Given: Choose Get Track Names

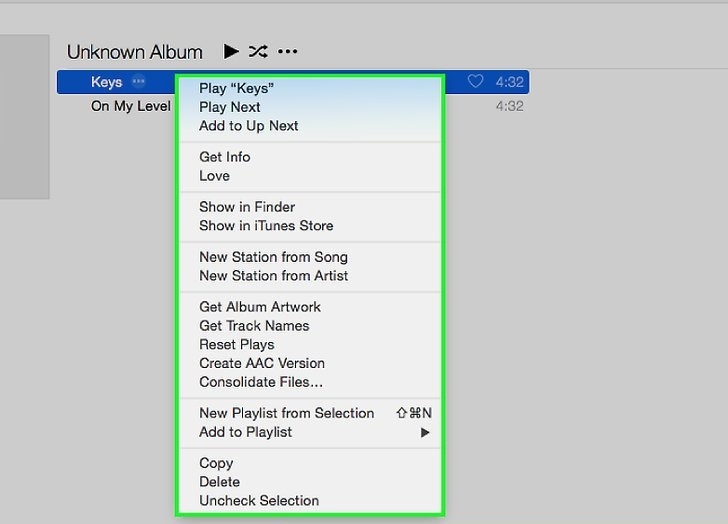Looking at the screenshot, I should point(310,326).
